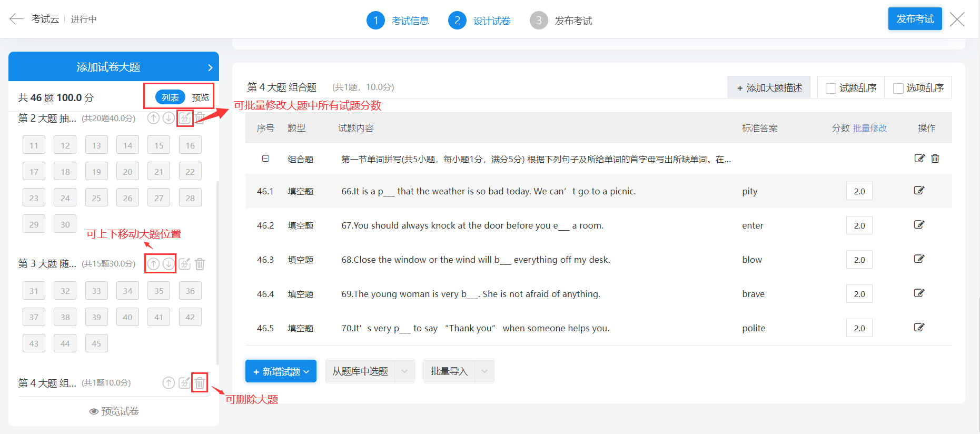This screenshot has width=980, height=434.
Task: Click score field for question 46.3
Action: click(x=859, y=260)
